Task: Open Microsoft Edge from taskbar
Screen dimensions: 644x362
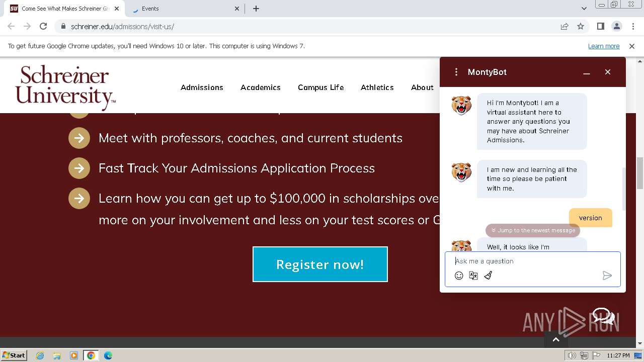Action: (108, 355)
